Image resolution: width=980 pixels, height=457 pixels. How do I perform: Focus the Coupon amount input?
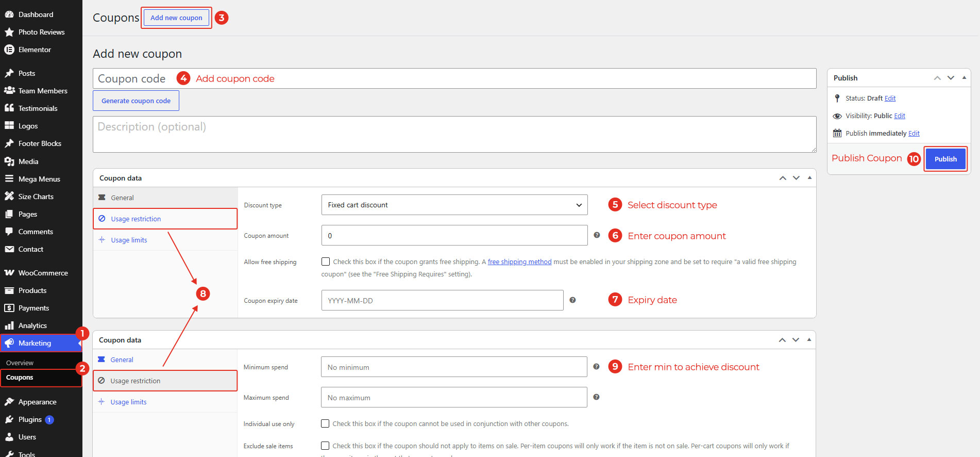(454, 235)
